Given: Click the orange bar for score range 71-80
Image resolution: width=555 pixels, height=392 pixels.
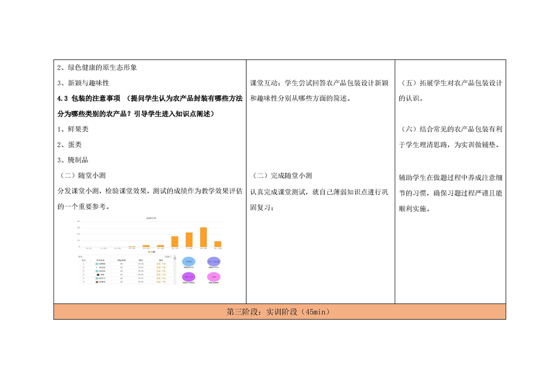Looking at the screenshot, I should tap(189, 240).
